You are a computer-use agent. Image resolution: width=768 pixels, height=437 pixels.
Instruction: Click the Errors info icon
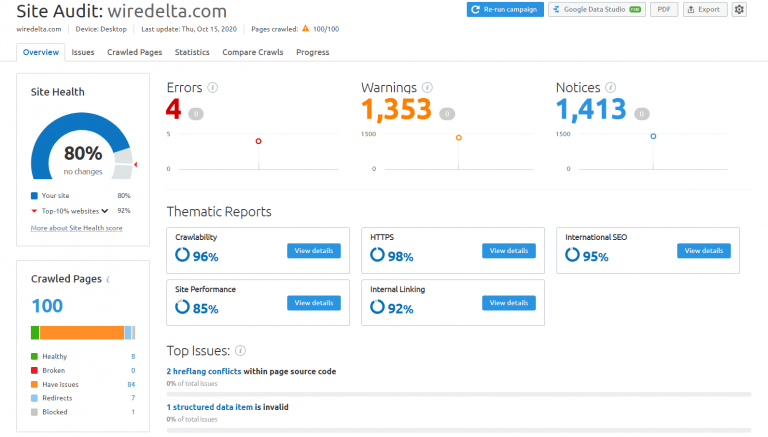pyautogui.click(x=213, y=87)
